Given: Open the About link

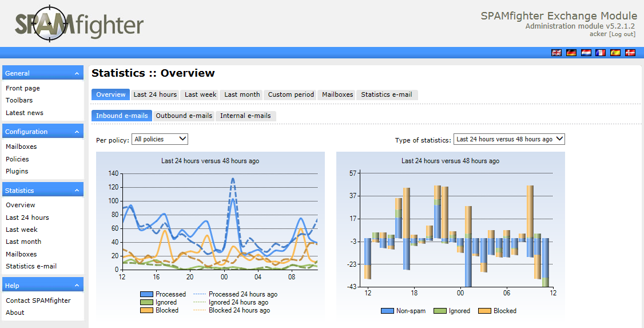Looking at the screenshot, I should pos(15,313).
